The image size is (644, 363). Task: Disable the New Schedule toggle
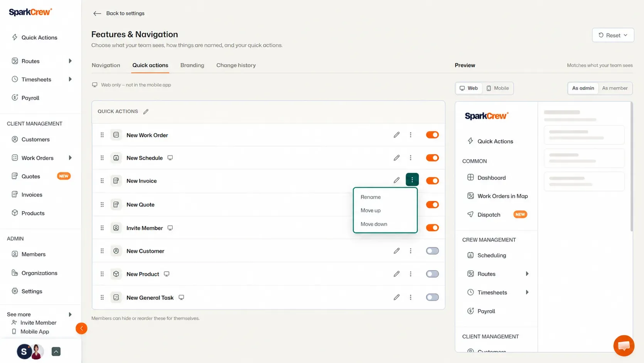click(432, 158)
